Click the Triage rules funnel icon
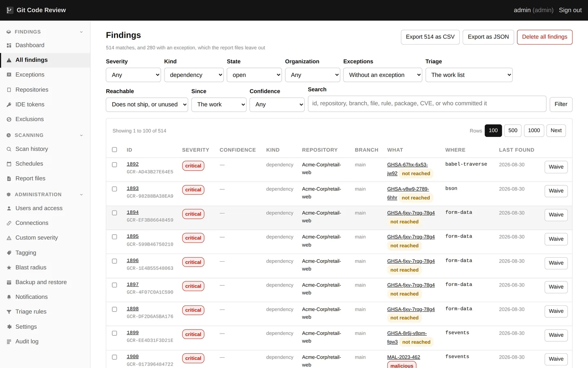Viewport: 588px width, 368px height. (x=9, y=312)
